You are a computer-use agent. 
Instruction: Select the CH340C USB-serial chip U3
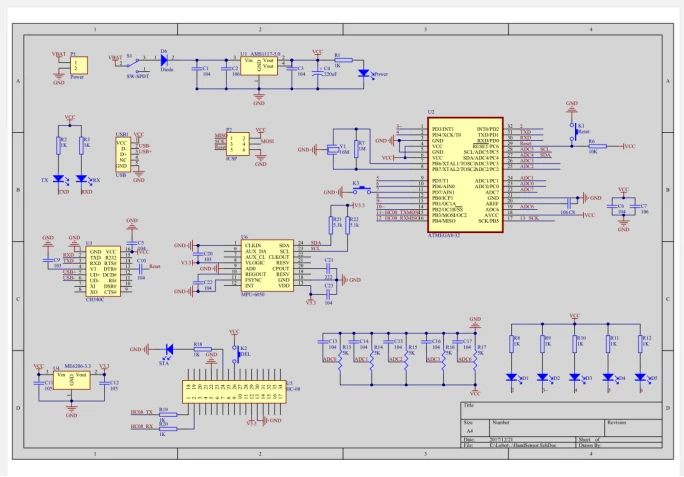point(103,271)
